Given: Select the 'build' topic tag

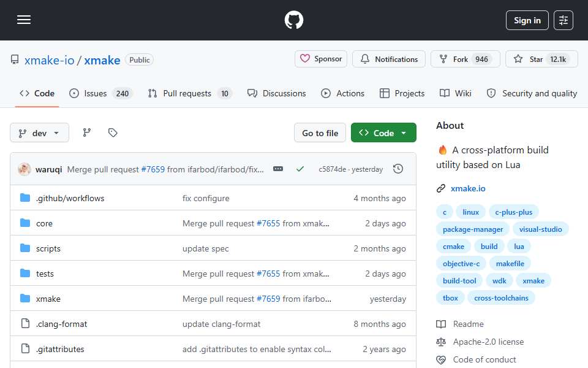Looking at the screenshot, I should tap(489, 247).
